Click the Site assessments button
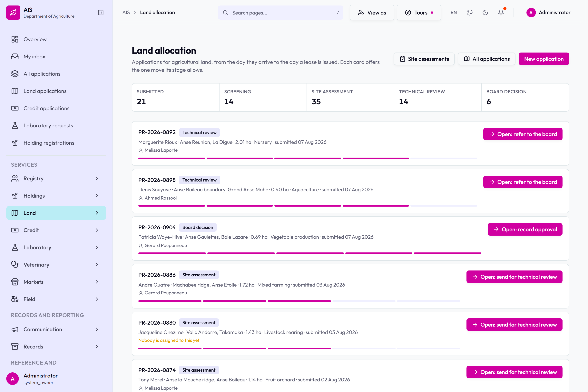This screenshot has width=588, height=392. [424, 59]
